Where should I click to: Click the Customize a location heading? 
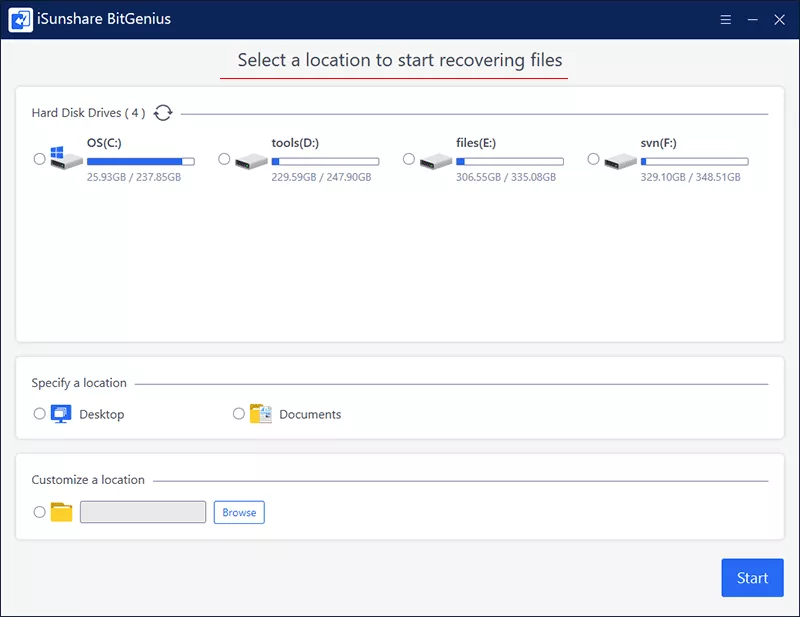88,480
